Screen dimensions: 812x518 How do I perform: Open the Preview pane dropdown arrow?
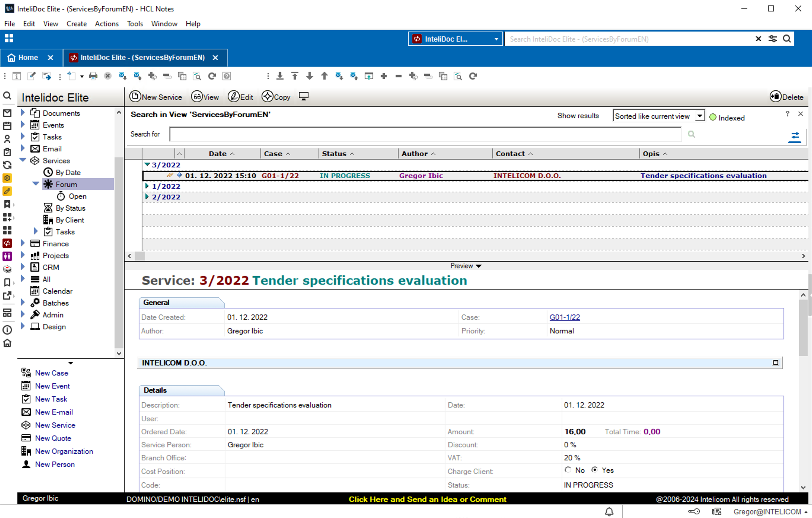click(x=478, y=266)
